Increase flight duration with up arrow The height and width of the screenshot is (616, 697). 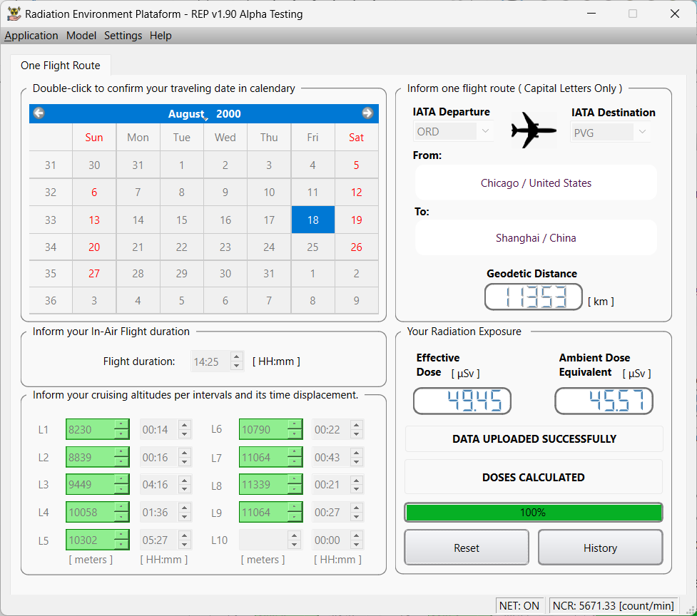(237, 356)
